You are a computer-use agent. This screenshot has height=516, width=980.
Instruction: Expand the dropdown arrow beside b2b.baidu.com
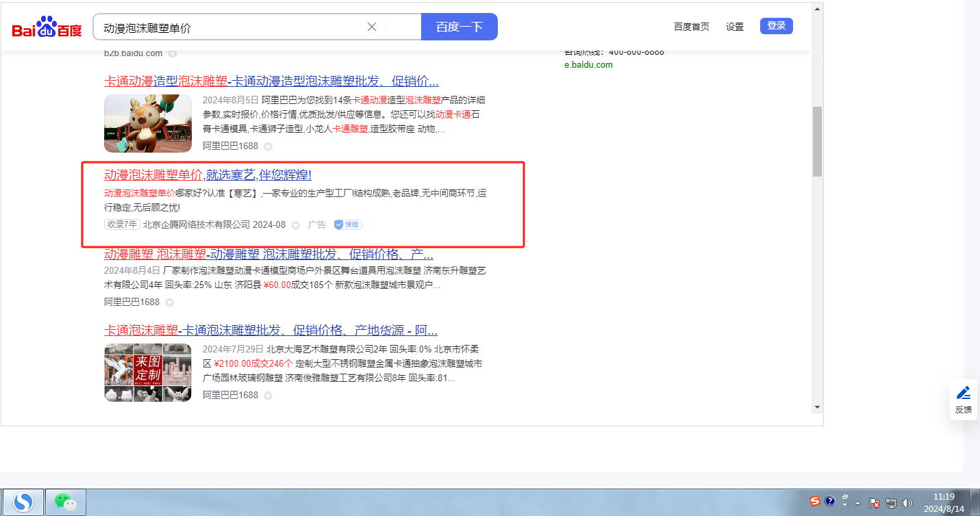pyautogui.click(x=173, y=53)
